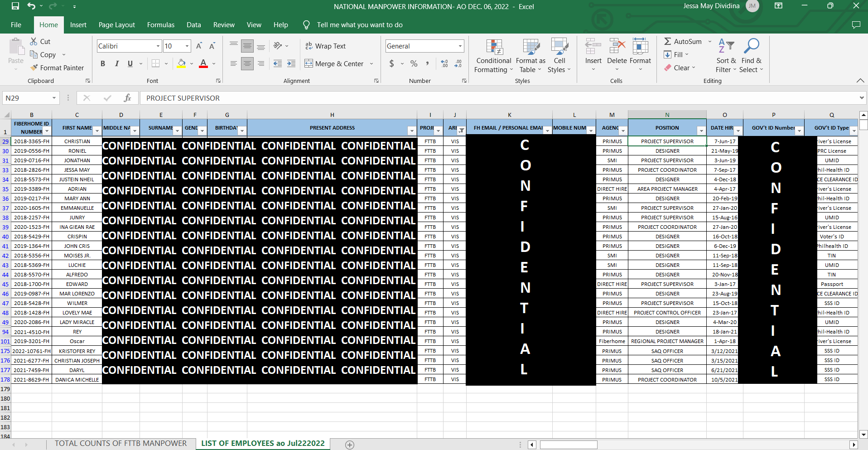Open Format as Table gallery
Viewport: 868px width, 450px height.
[x=530, y=56]
